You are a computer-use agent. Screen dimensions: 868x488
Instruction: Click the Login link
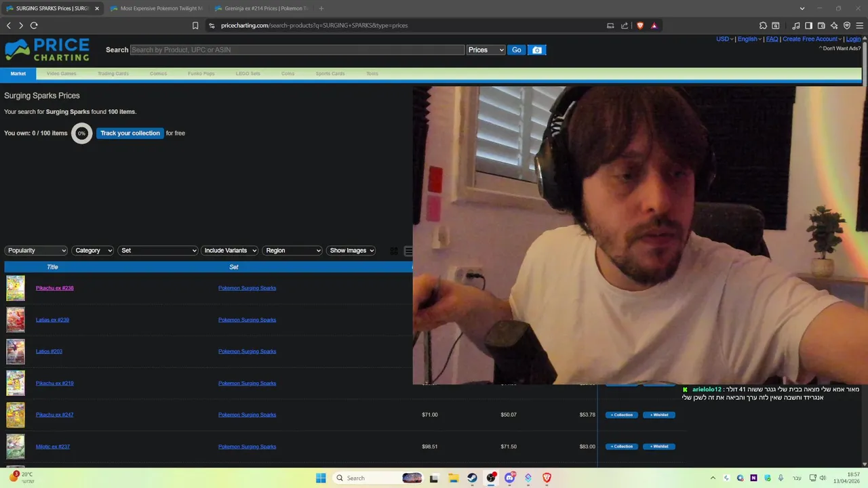tap(853, 39)
